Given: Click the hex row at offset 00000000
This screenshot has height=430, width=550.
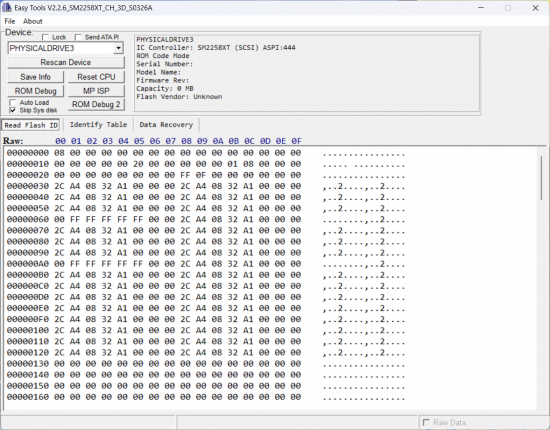Looking at the screenshot, I should click(x=206, y=153).
